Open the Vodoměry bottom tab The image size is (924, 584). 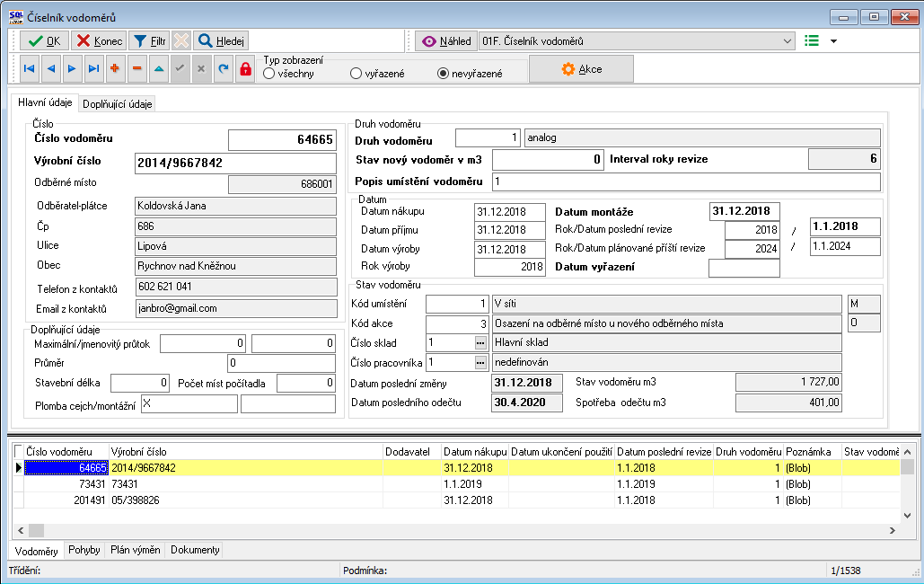point(37,551)
